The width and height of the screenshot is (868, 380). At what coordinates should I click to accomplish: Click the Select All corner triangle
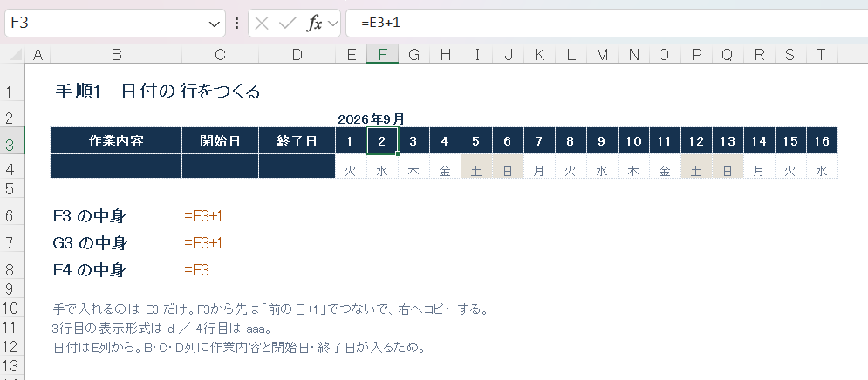[x=16, y=55]
